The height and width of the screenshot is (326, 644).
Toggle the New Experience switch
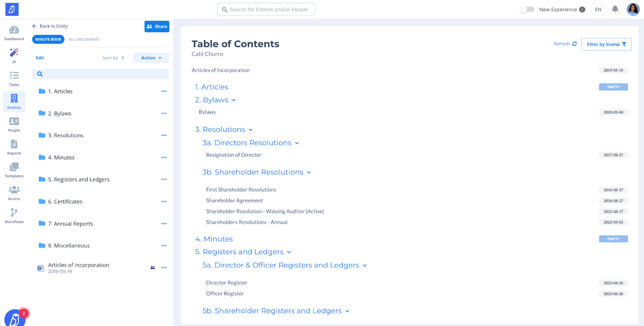527,9
